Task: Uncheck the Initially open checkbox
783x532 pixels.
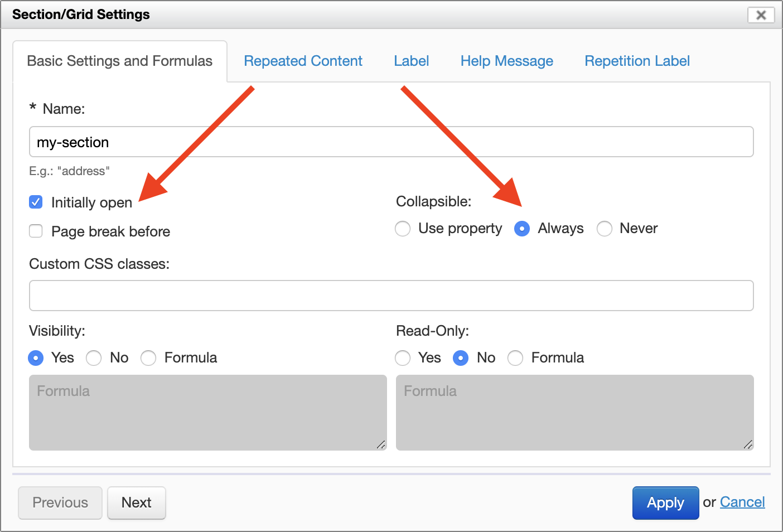Action: click(x=36, y=202)
